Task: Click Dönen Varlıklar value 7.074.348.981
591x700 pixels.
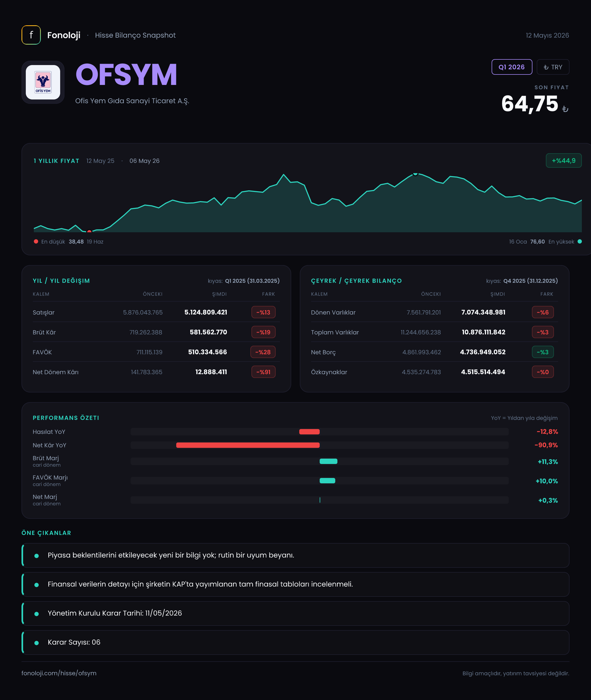Action: pyautogui.click(x=483, y=312)
